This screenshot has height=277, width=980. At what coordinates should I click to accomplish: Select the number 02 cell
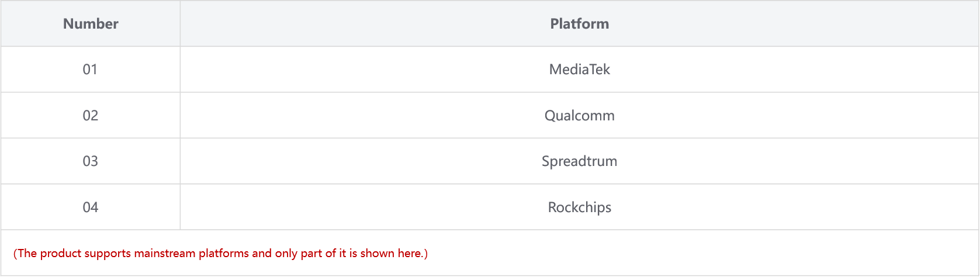[91, 115]
